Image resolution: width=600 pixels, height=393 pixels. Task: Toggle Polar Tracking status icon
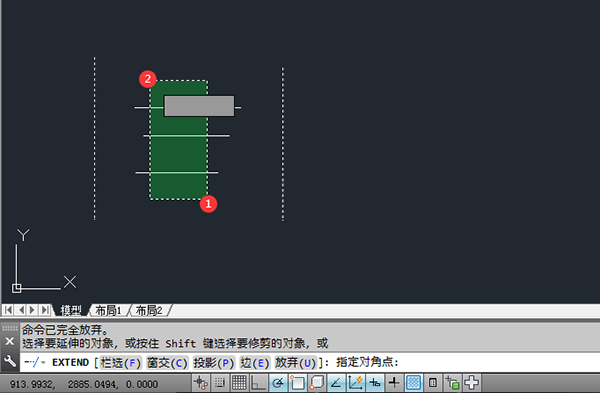pos(278,383)
